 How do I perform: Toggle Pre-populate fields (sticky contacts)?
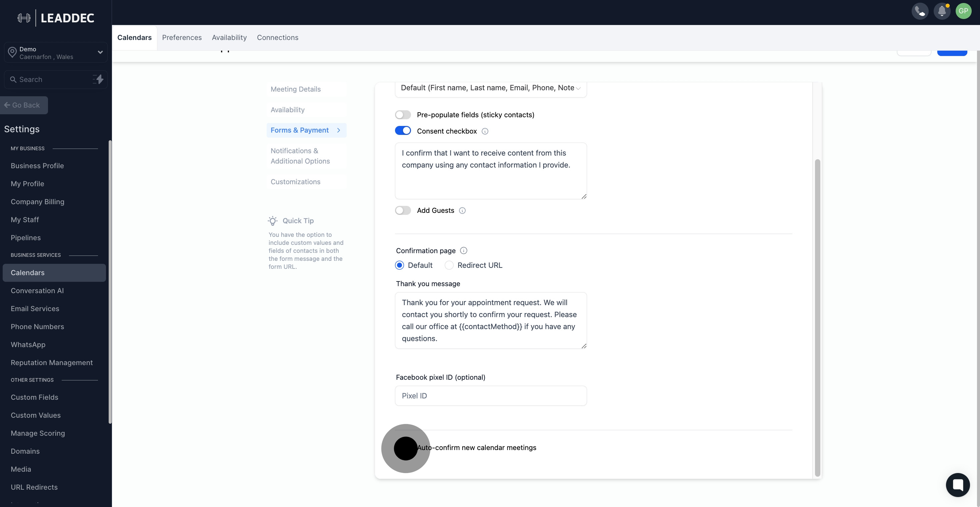pos(403,115)
